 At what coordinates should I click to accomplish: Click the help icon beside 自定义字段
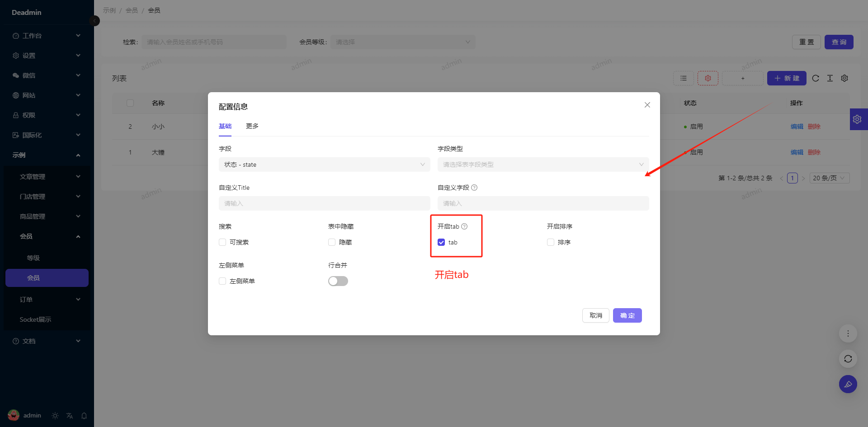point(474,188)
